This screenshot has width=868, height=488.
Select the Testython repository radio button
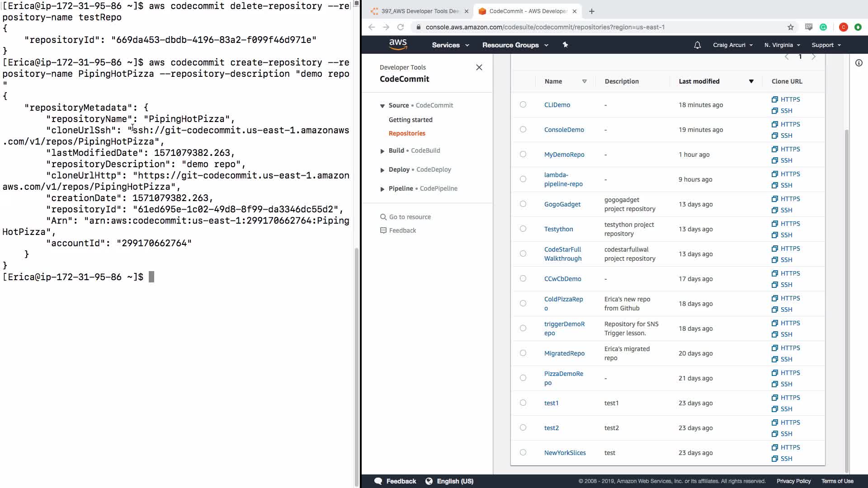523,229
